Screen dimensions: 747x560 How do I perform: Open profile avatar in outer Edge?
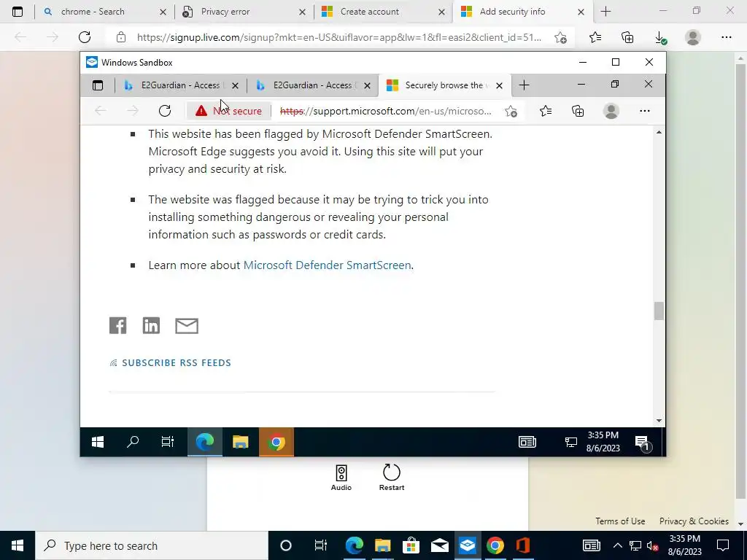click(693, 37)
